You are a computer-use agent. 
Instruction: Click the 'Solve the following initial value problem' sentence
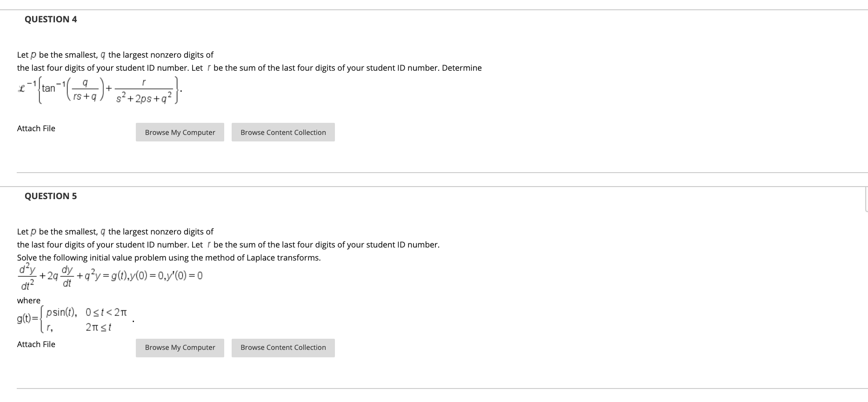click(x=169, y=258)
